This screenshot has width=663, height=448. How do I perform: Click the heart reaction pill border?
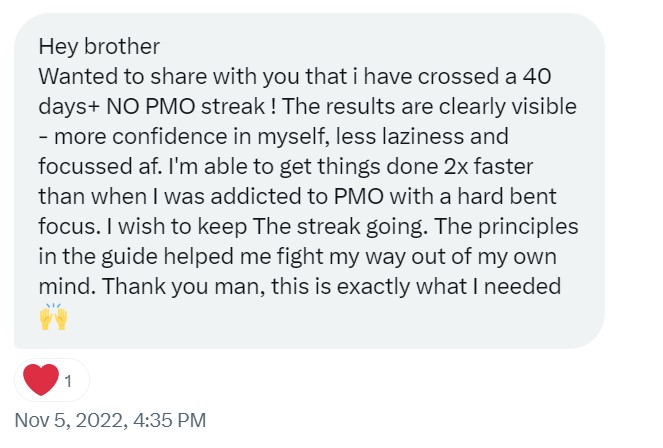52,380
